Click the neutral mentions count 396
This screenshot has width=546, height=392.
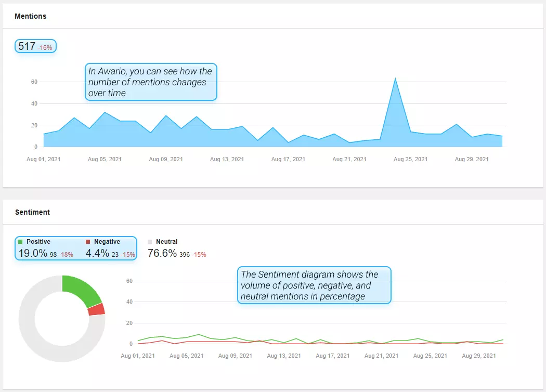185,254
